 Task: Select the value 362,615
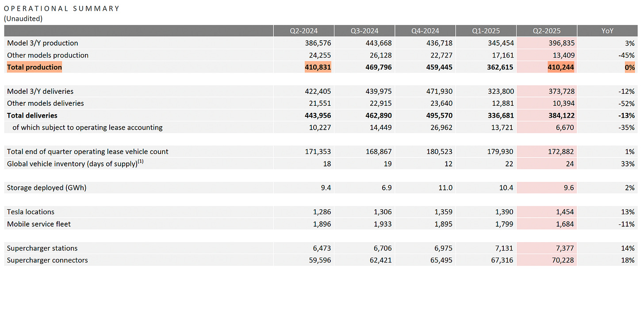[x=500, y=67]
